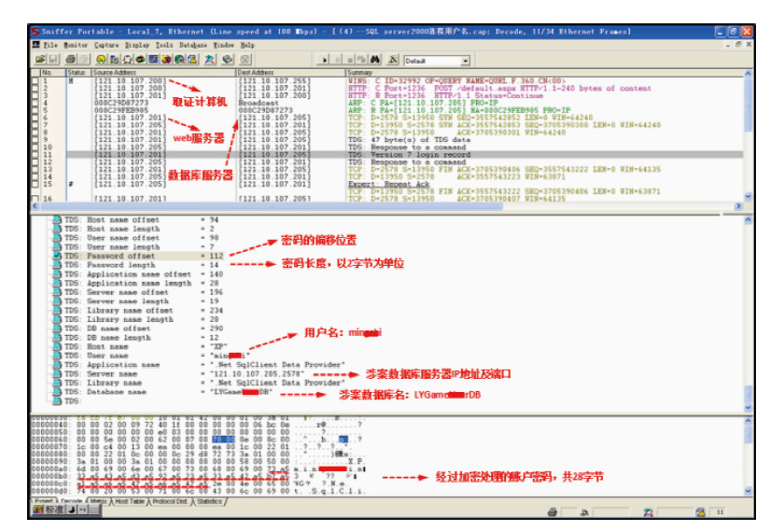Click the Capture Panel toolbar icon
The width and height of the screenshot is (770, 532).
coord(210,60)
